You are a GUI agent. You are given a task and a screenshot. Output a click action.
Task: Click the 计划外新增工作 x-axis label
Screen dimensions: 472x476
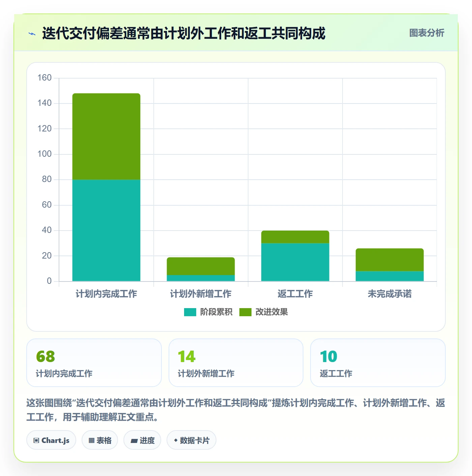point(201,294)
